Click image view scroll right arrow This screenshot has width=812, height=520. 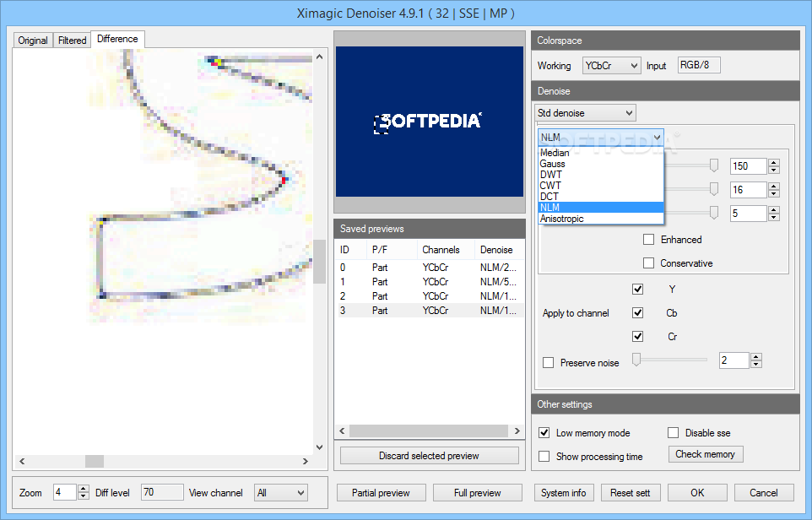(x=306, y=460)
